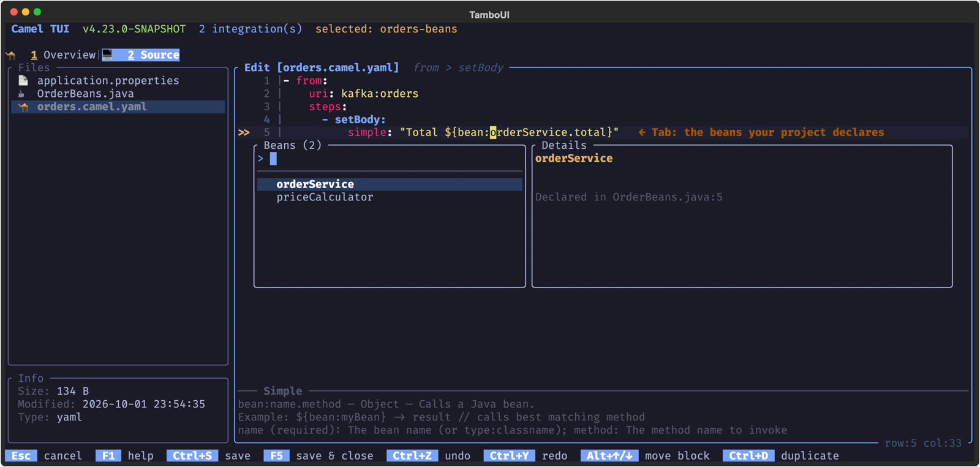Select orders.camel.yaml in Files list
The width and height of the screenshot is (980, 467).
[x=118, y=107]
